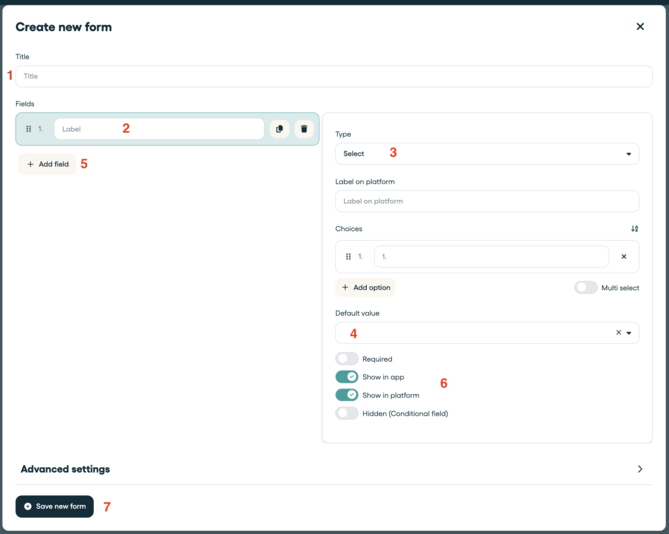Image resolution: width=669 pixels, height=534 pixels.
Task: Close the Create new form dialog
Action: point(640,26)
